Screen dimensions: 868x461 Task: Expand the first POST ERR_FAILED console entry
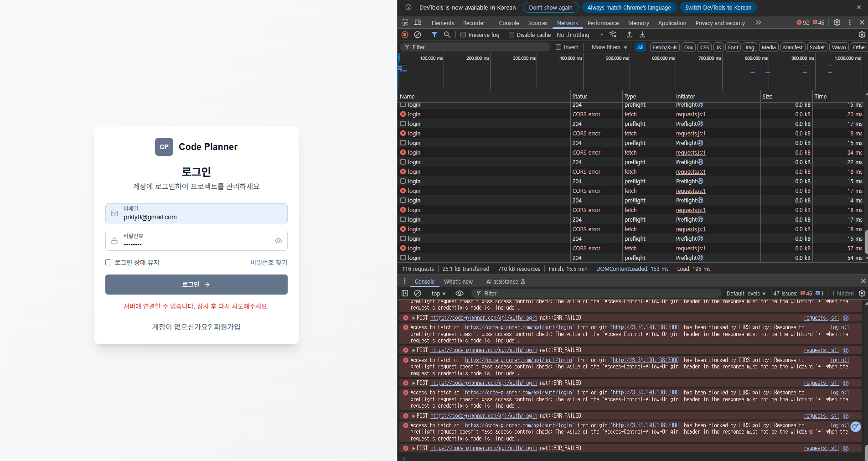[413, 318]
